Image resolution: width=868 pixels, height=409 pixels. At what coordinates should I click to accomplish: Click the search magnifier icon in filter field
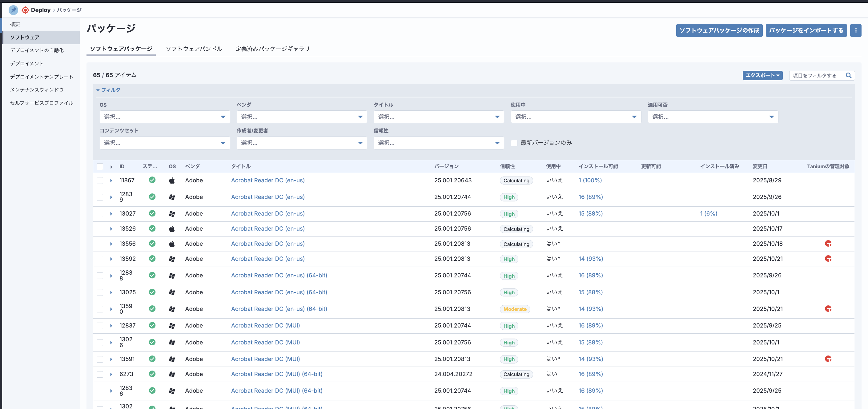click(x=849, y=75)
